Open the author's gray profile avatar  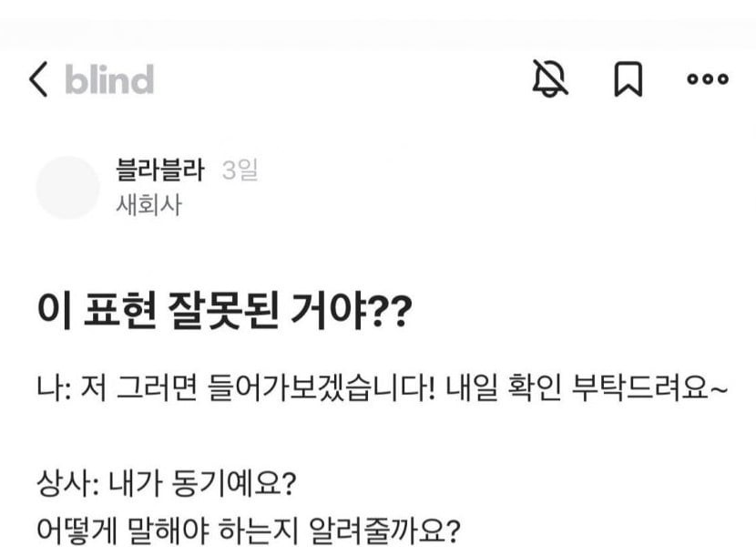pos(67,187)
